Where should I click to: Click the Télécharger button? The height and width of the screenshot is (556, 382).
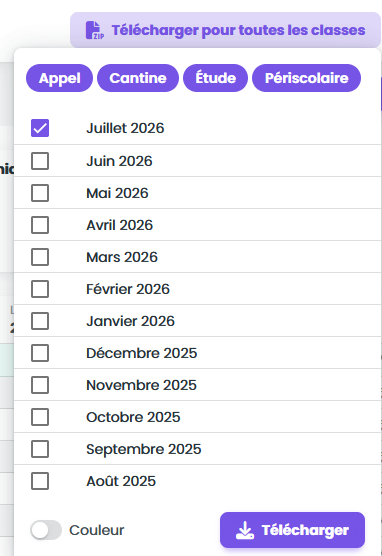[293, 530]
